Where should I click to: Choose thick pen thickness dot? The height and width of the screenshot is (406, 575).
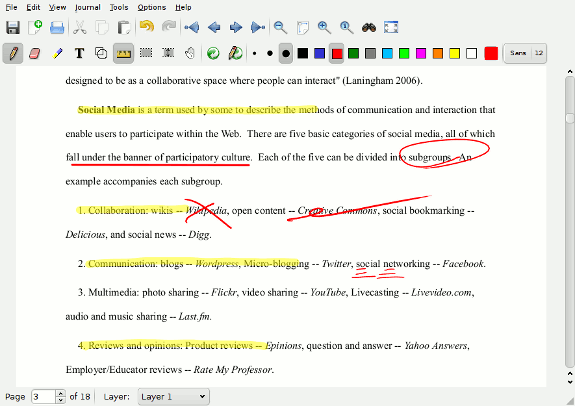[286, 54]
